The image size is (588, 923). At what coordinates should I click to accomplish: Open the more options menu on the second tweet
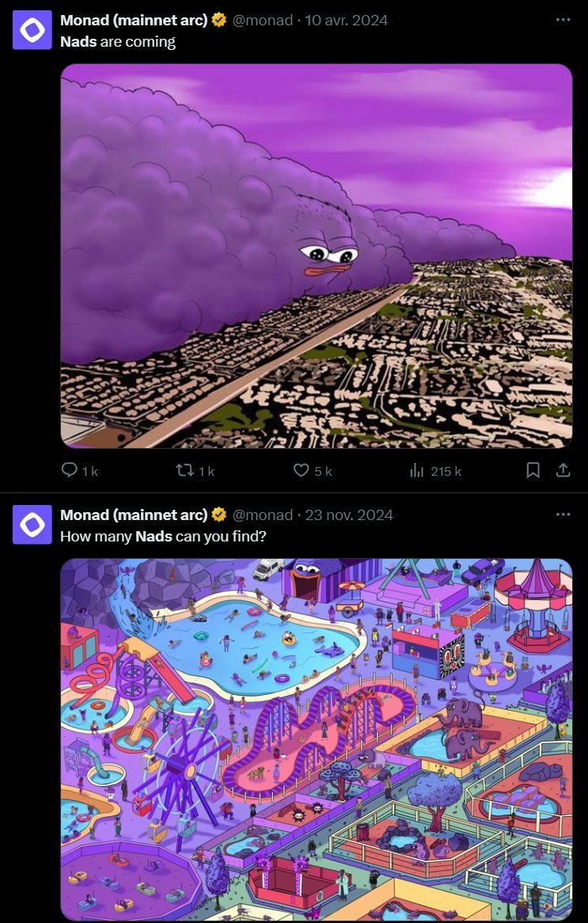(563, 515)
